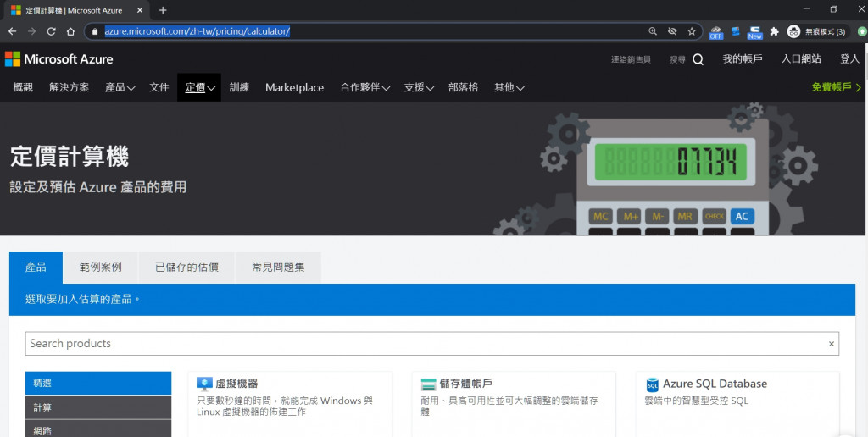Click the cloud OFF extension icon
The width and height of the screenshot is (868, 437).
(716, 32)
